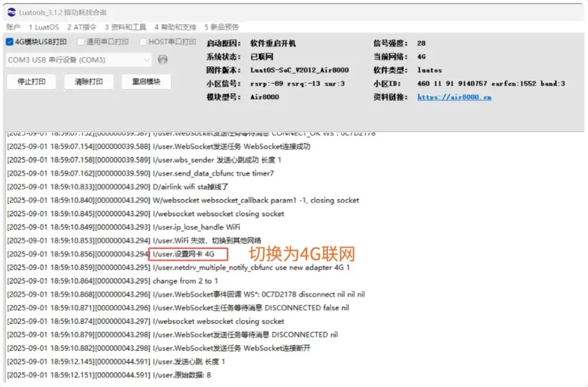Open the 1 LuatOS menu
The height and width of the screenshot is (387, 588).
(44, 27)
